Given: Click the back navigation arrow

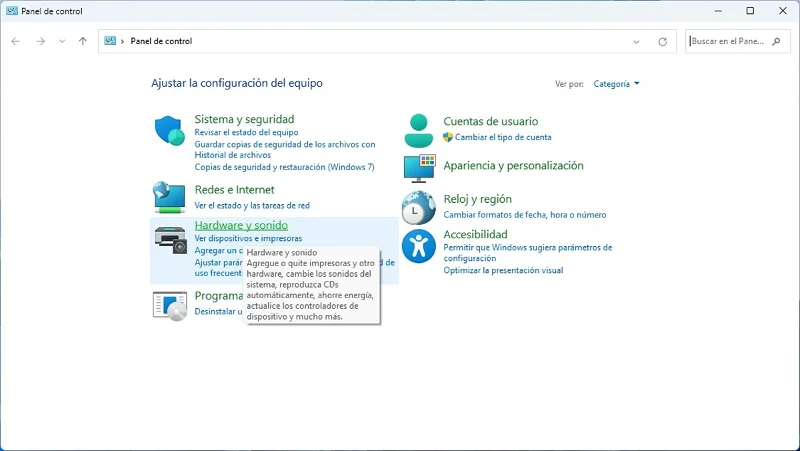Looking at the screenshot, I should tap(16, 41).
